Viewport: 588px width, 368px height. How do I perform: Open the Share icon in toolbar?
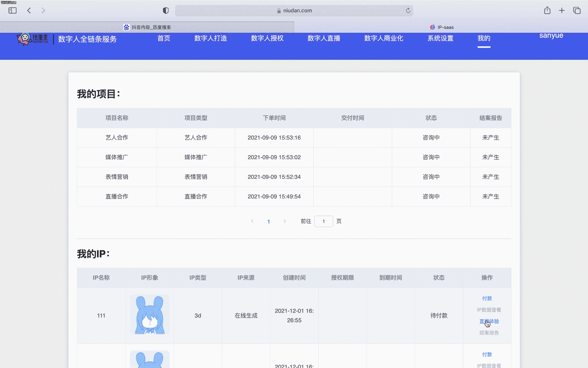click(547, 10)
